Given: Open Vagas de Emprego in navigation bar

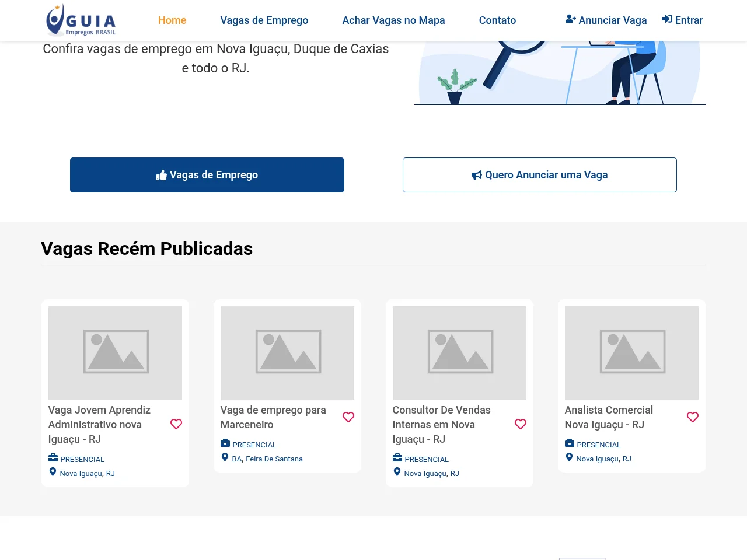Looking at the screenshot, I should (x=264, y=20).
